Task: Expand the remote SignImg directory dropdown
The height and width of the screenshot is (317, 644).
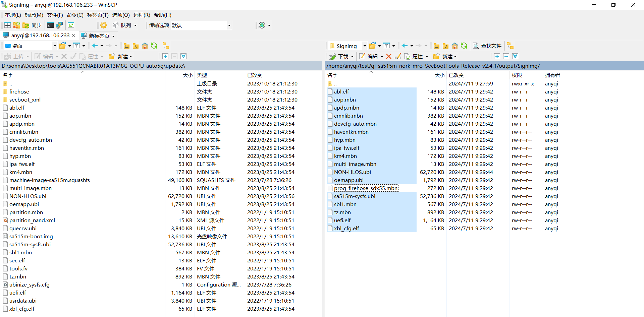Action: coord(365,46)
